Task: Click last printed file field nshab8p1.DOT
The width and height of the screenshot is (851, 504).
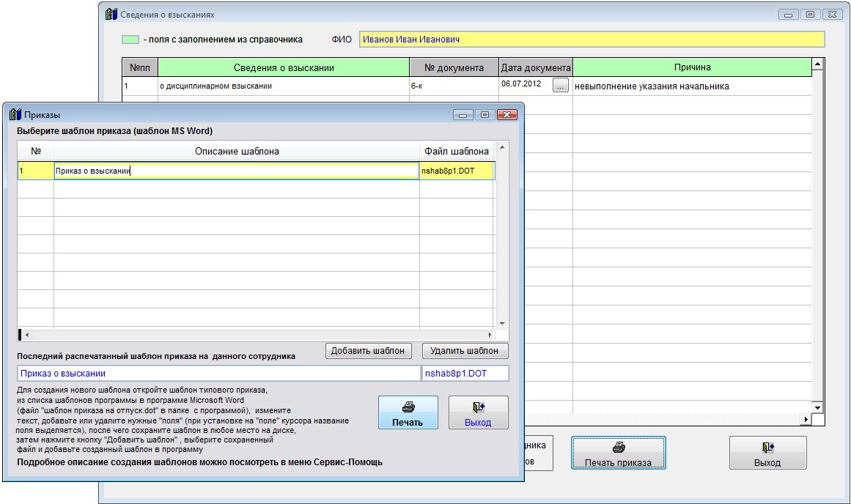Action: (x=465, y=374)
